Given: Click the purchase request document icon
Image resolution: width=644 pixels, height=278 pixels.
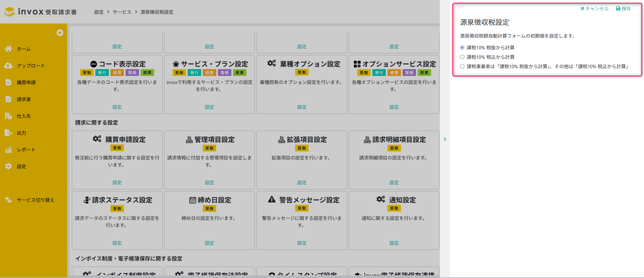Looking at the screenshot, I should 8,82.
